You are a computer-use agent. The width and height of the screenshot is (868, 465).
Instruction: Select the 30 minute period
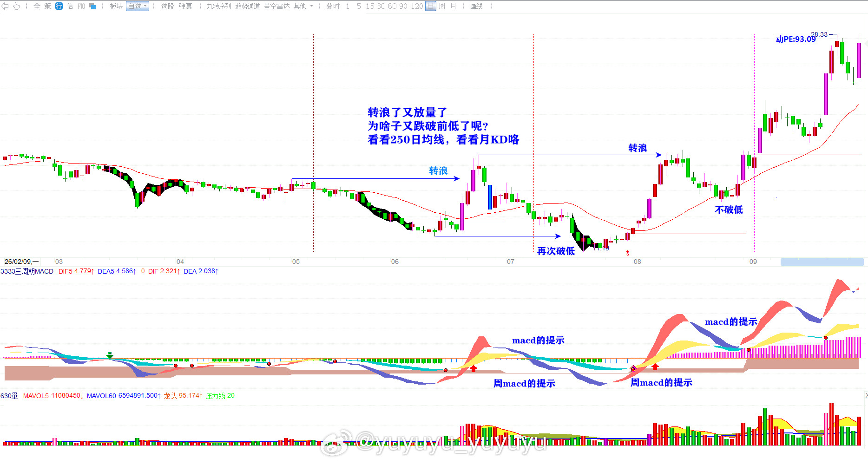click(381, 6)
